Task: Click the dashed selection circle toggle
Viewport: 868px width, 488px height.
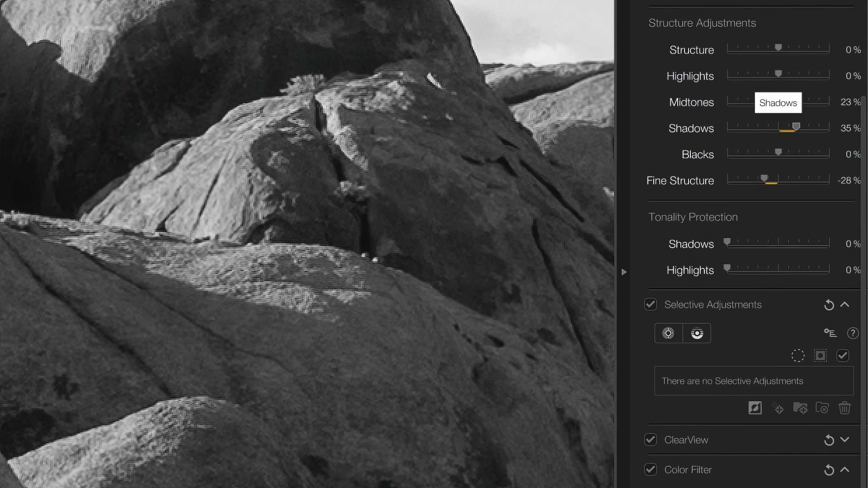Action: [x=798, y=356]
